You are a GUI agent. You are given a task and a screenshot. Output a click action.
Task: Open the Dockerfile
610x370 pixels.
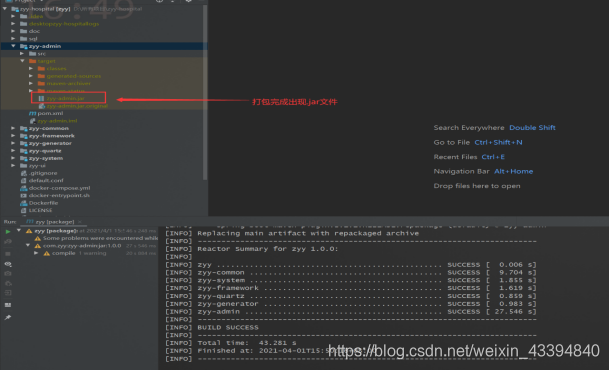point(43,203)
